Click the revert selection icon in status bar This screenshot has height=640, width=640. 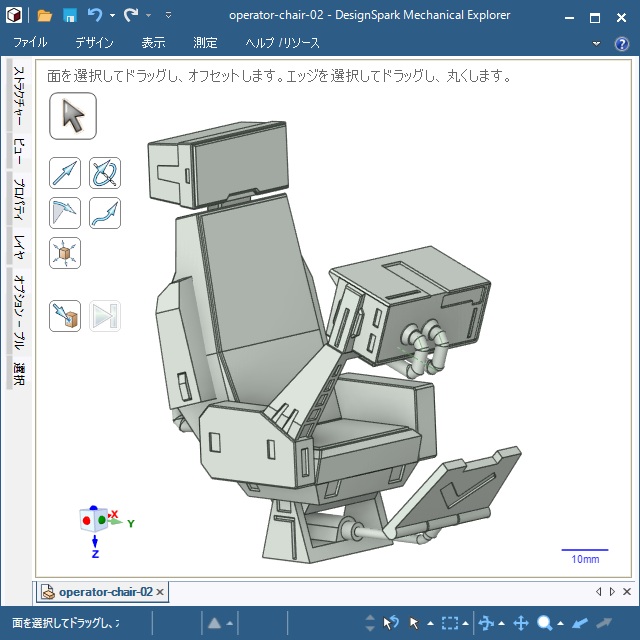click(x=391, y=623)
